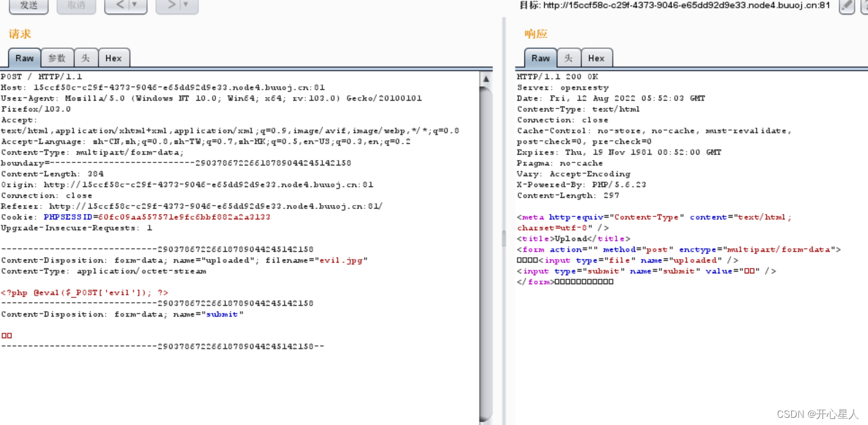Click the input type="file" line in the response
Viewport: 868px width, 425px height.
click(628, 260)
